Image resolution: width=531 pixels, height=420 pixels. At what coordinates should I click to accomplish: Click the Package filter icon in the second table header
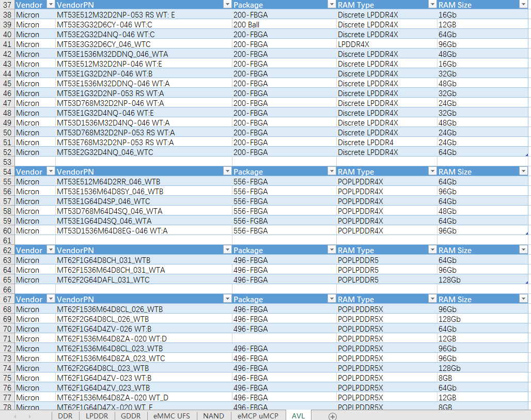pyautogui.click(x=332, y=171)
